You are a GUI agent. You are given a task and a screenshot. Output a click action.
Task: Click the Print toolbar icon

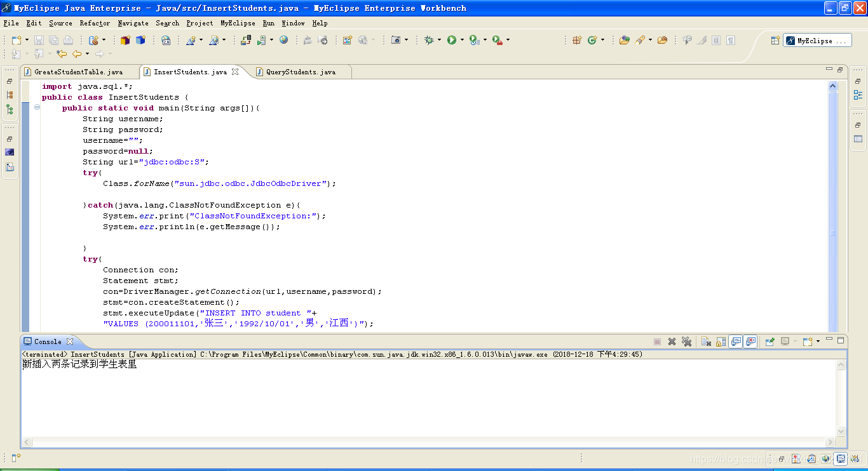pyautogui.click(x=68, y=40)
